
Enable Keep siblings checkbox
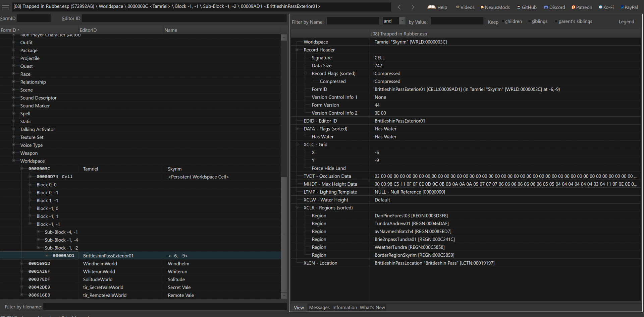[529, 21]
